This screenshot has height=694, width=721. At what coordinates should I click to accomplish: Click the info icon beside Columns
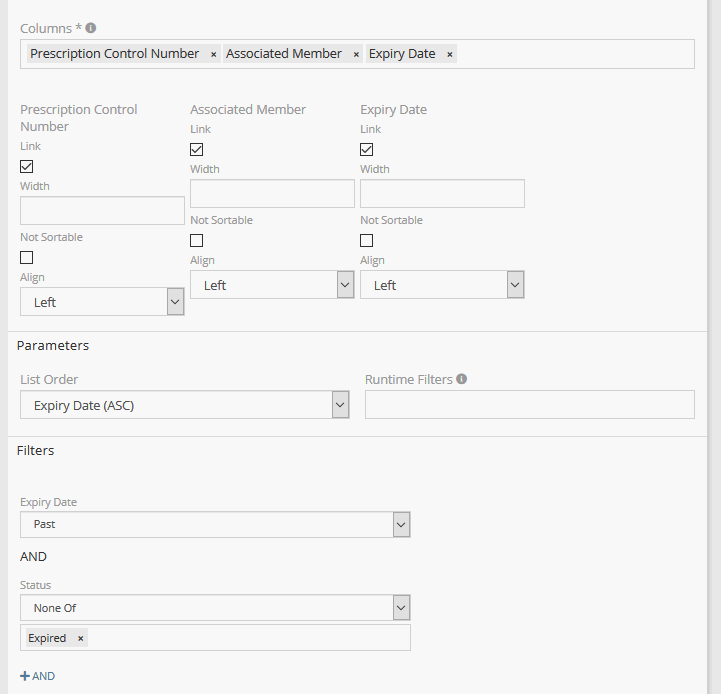point(91,28)
